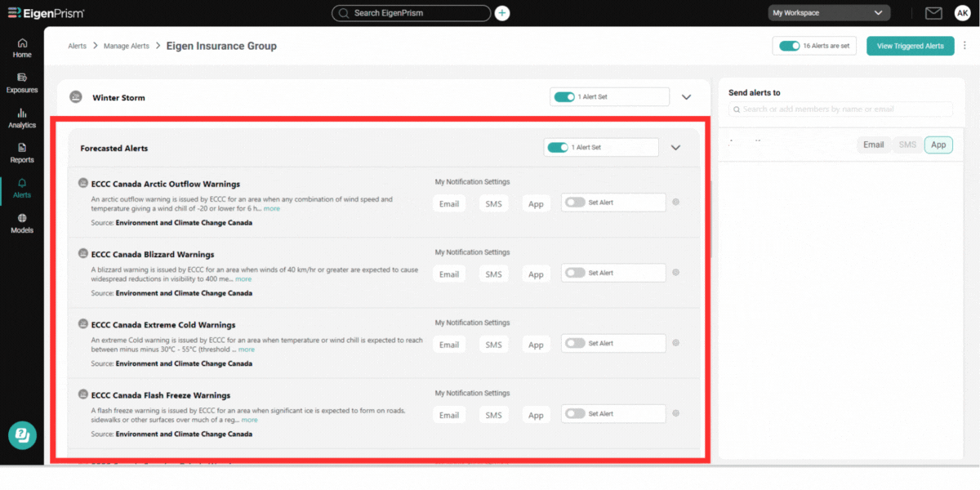Toggle App notification for Flash Freeze Warnings

coord(536,414)
